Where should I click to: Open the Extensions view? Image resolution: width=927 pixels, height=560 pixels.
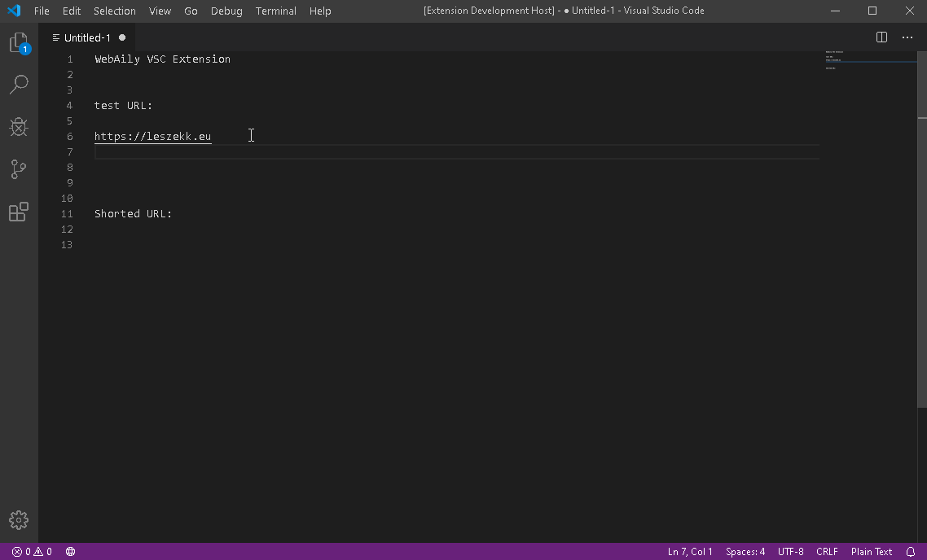pos(19,212)
